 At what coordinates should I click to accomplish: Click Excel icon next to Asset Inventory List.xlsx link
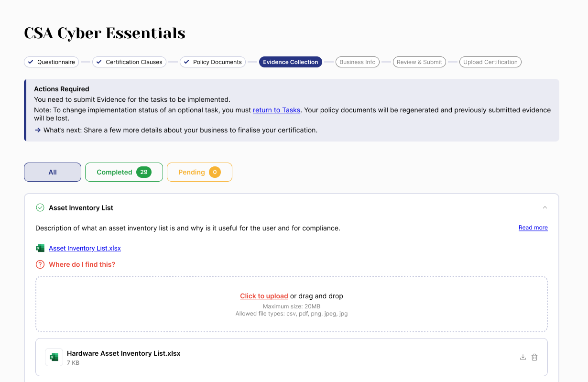[40, 248]
